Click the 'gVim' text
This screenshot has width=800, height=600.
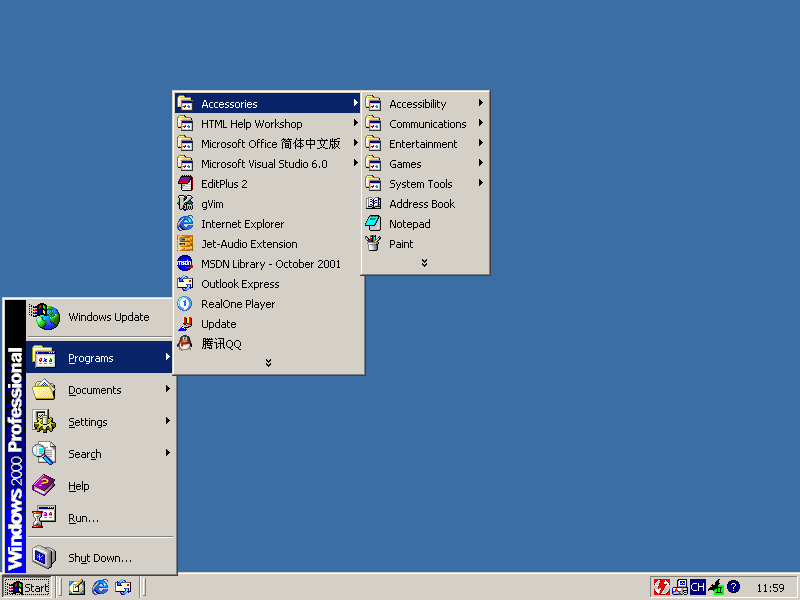click(212, 204)
